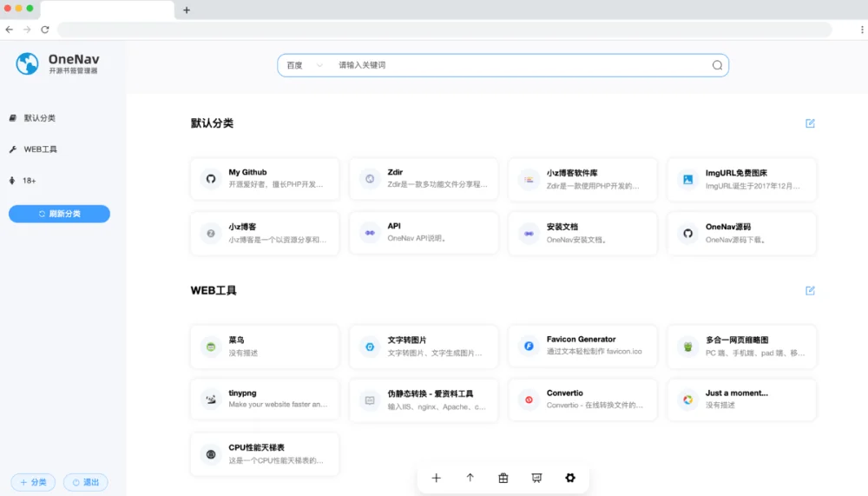Viewport: 868px width, 496px height.
Task: Click the OneNav源码 GitHub icon
Action: (x=687, y=234)
